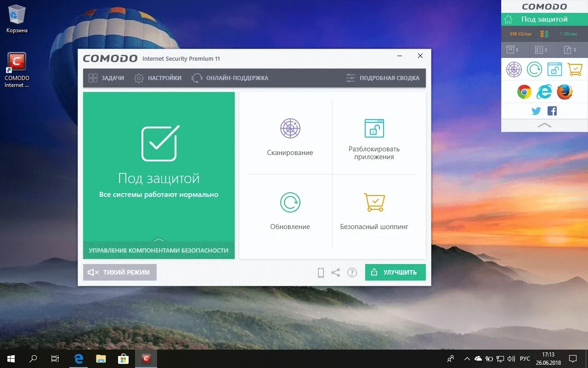Minimize the Comodo Internet Security window

(400, 56)
